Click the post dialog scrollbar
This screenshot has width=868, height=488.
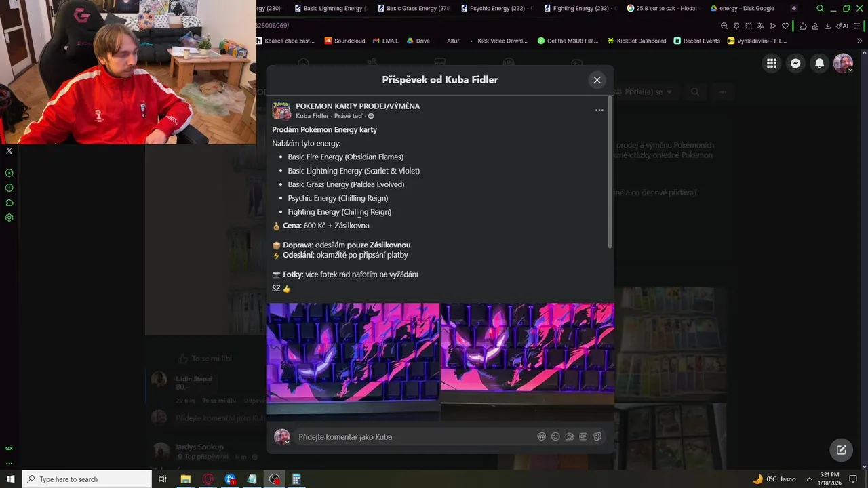coord(610,173)
